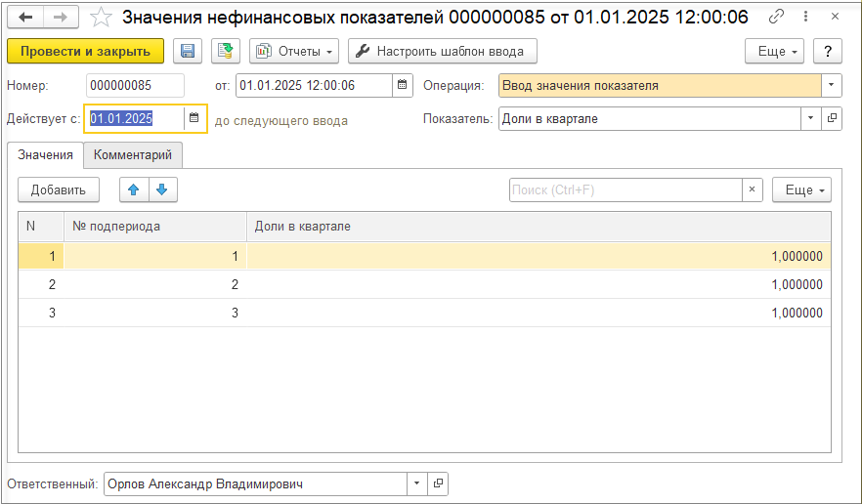The image size is (862, 504).
Task: Switch to the Комментарий tab
Action: [133, 154]
